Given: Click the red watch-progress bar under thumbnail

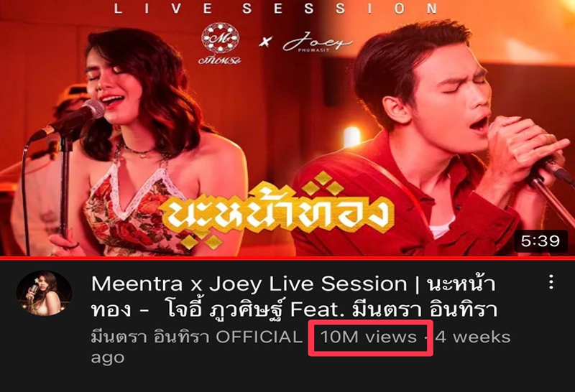Looking at the screenshot, I should [x=287, y=258].
